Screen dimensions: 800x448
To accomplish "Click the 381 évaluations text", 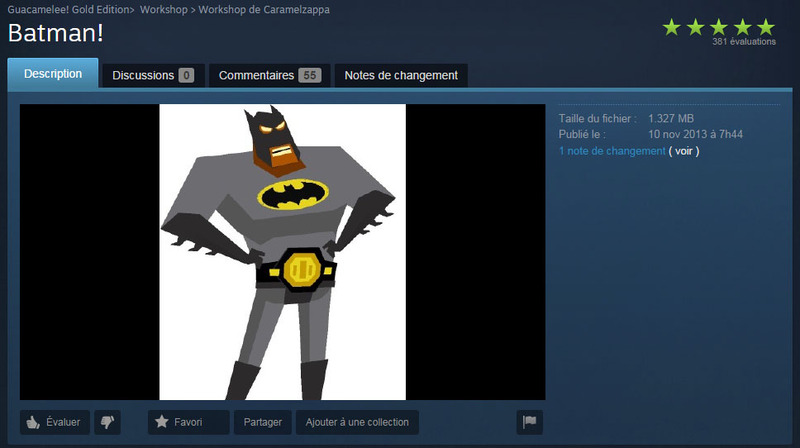I will tap(744, 42).
